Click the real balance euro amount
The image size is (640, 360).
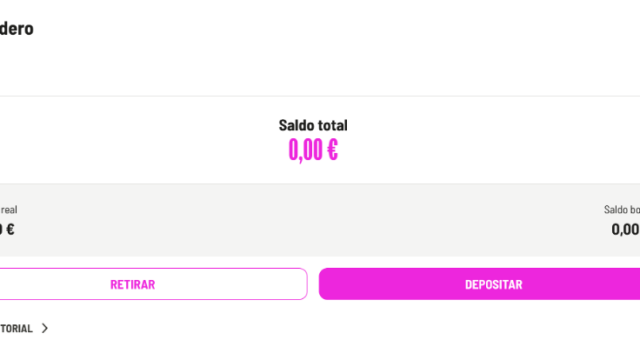(x=7, y=229)
